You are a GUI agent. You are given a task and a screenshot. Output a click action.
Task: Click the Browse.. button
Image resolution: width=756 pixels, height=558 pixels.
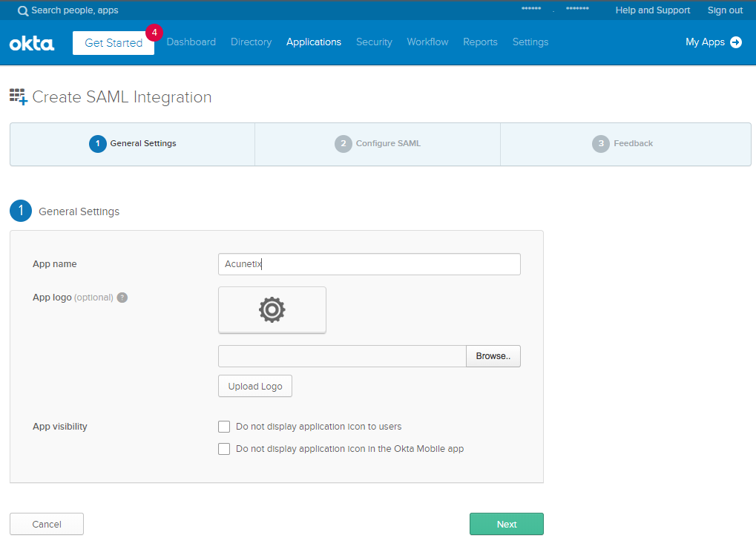[x=493, y=356]
